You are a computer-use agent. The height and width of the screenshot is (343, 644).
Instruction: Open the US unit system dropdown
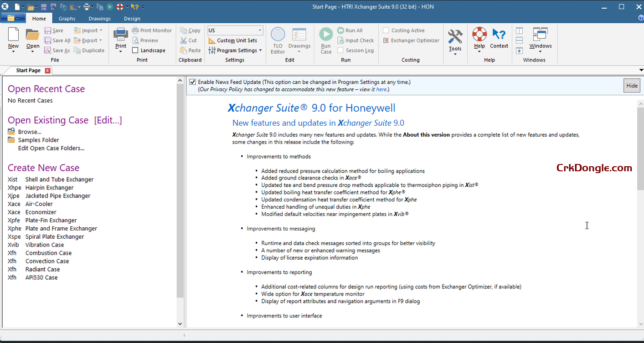pos(260,30)
